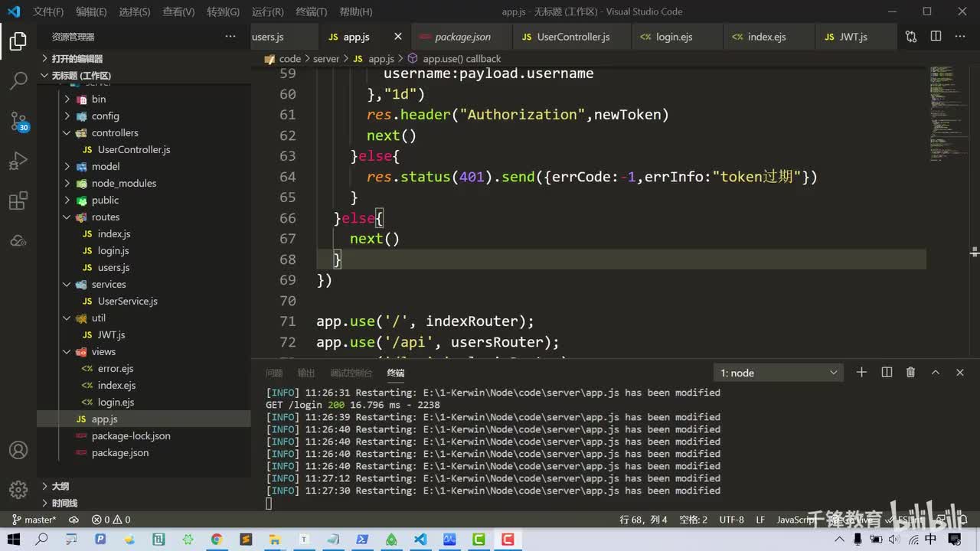Click the split editor icon
Image resolution: width=980 pixels, height=551 pixels.
click(936, 37)
